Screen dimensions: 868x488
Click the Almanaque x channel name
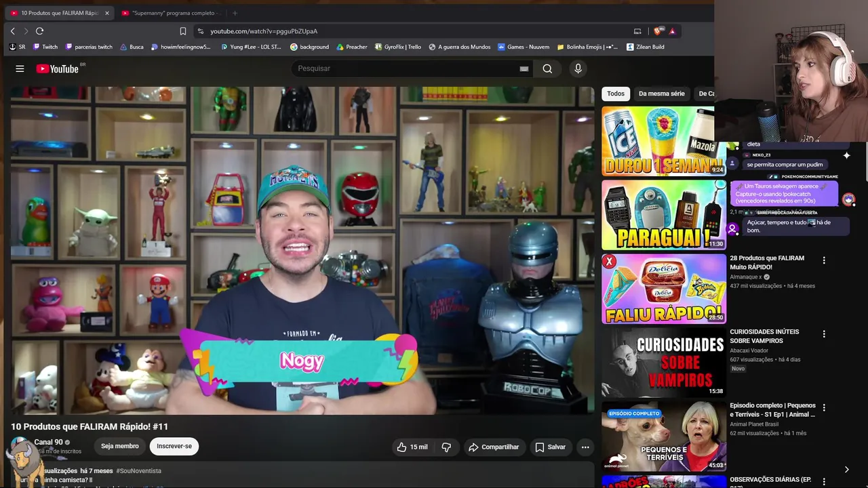pos(746,277)
